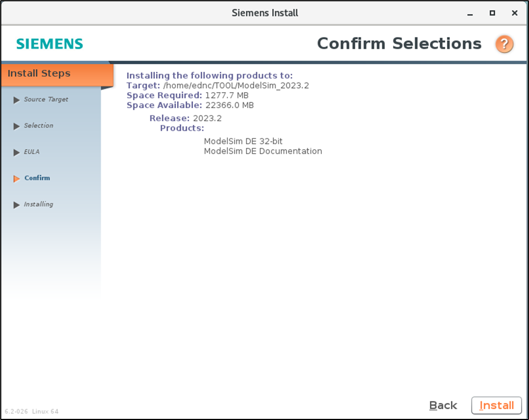Click version text 6.2-026 Linux 64
Screen dimensions: 529x420
32,411
